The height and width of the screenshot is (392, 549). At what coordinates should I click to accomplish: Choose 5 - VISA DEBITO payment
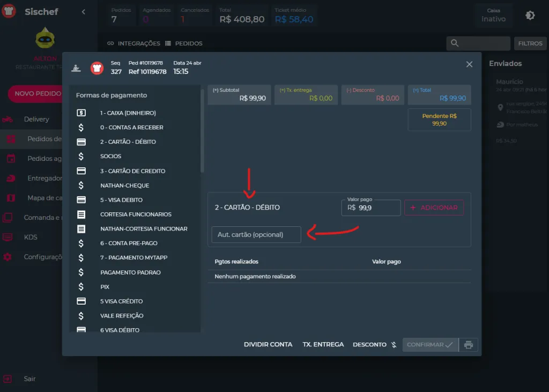pos(135,200)
